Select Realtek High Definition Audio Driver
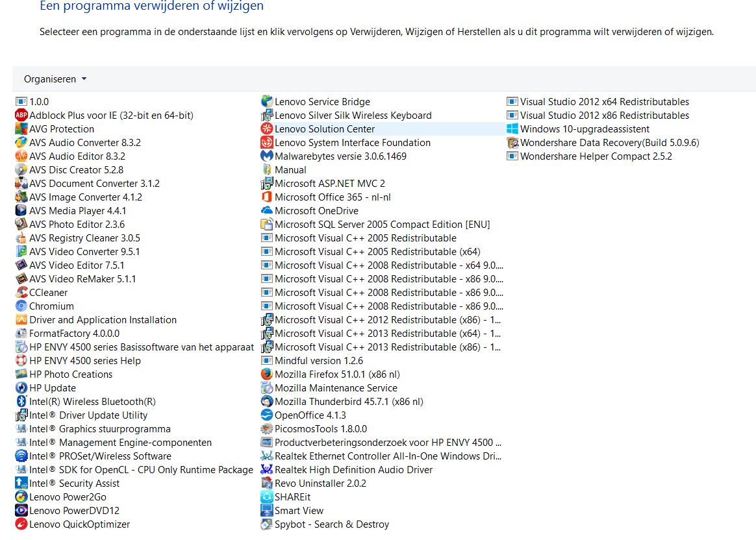The height and width of the screenshot is (540, 756). coord(347,470)
